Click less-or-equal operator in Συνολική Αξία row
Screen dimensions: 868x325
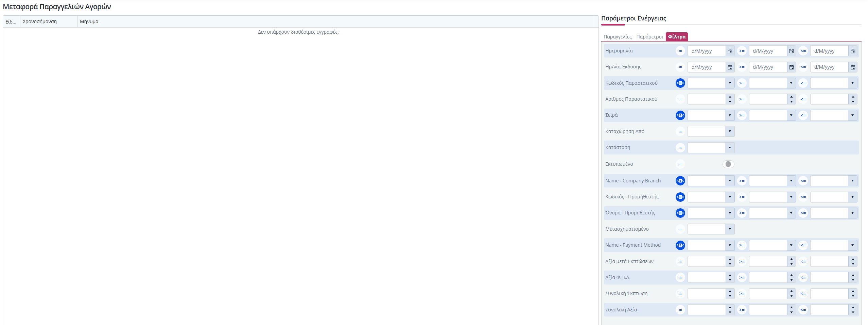[803, 310]
